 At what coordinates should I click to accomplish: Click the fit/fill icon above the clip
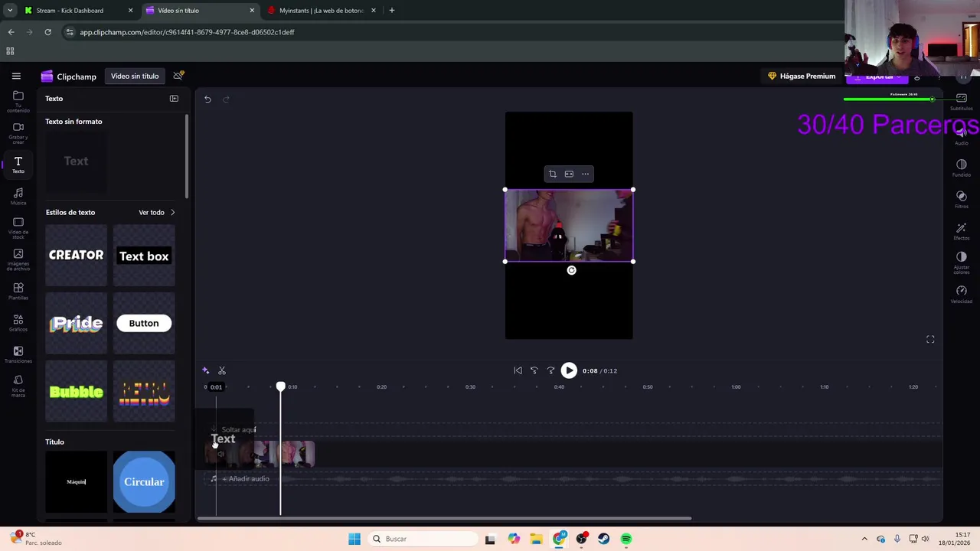coord(569,174)
